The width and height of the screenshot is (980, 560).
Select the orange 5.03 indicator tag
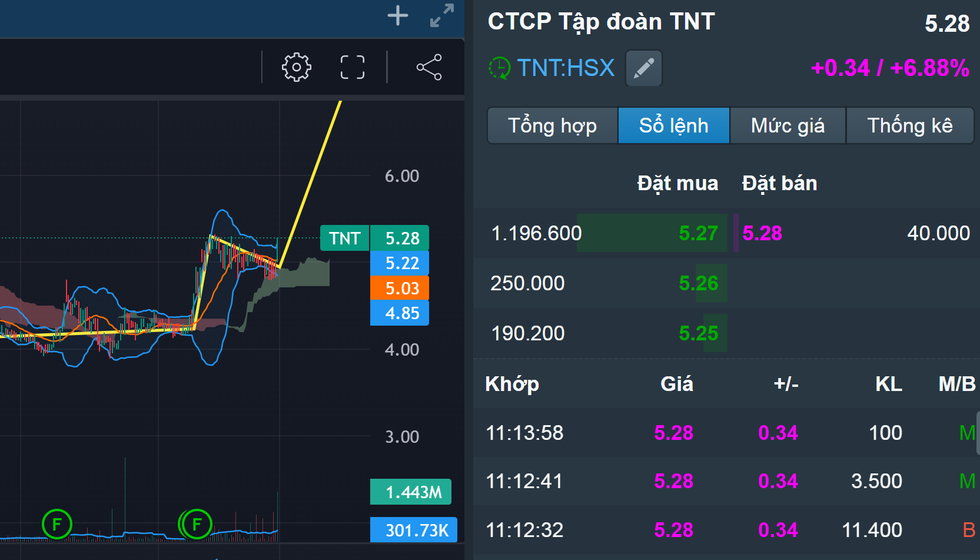click(x=400, y=288)
